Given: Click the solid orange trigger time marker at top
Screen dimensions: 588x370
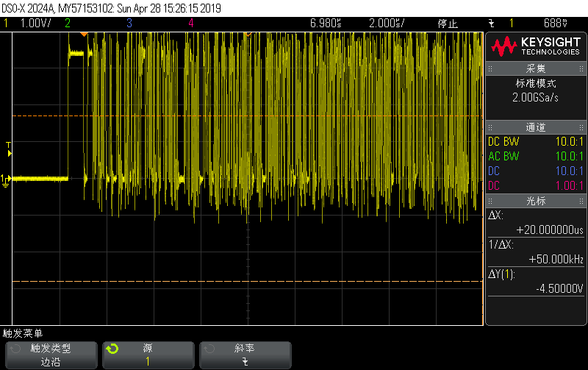Looking at the screenshot, I should [85, 35].
